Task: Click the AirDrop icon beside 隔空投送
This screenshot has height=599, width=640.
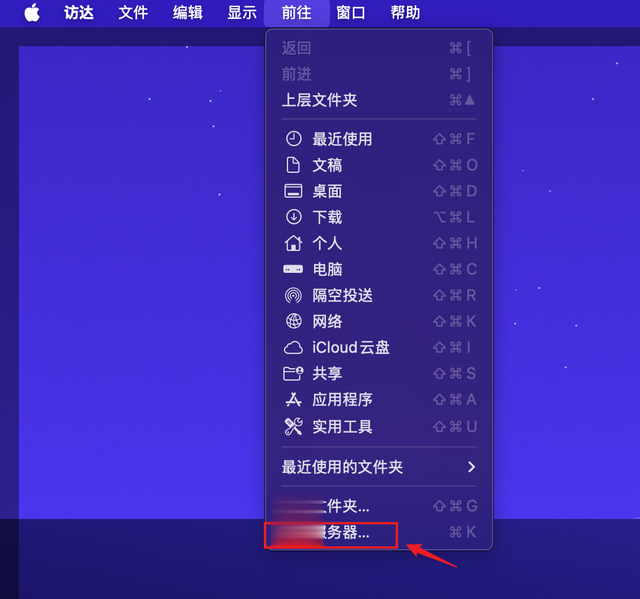Action: [x=293, y=295]
